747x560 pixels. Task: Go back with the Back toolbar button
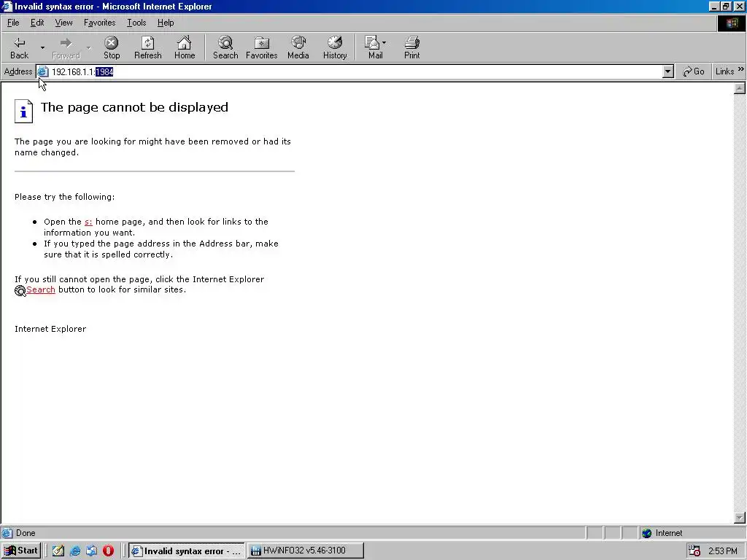coord(20,47)
